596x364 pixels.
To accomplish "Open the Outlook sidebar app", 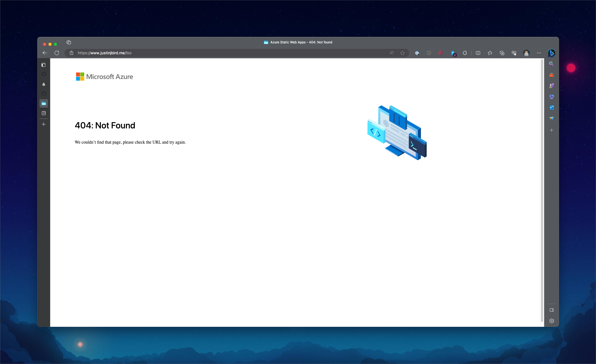I will click(x=552, y=107).
